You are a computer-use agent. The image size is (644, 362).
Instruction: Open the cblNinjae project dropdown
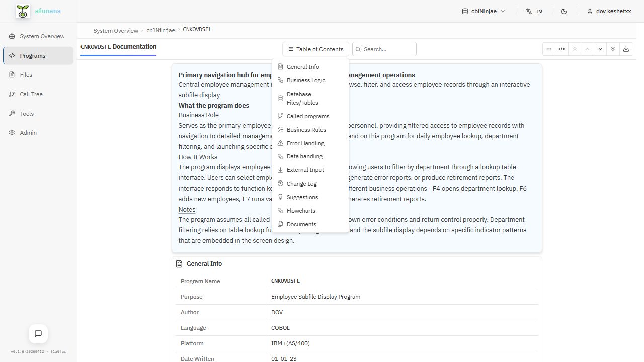click(x=483, y=11)
